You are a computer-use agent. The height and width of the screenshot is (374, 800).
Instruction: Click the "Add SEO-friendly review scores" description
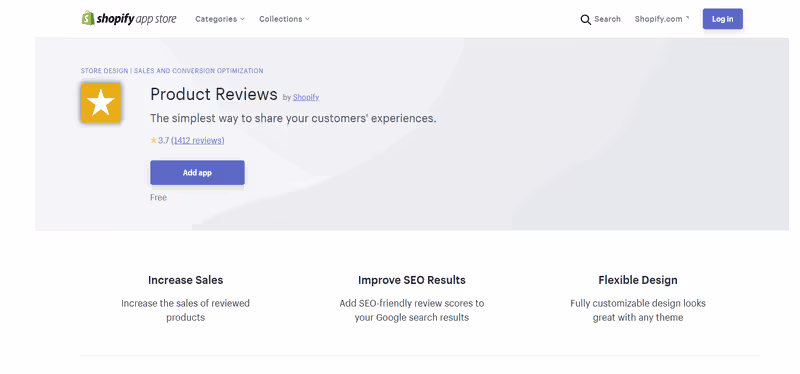click(412, 310)
